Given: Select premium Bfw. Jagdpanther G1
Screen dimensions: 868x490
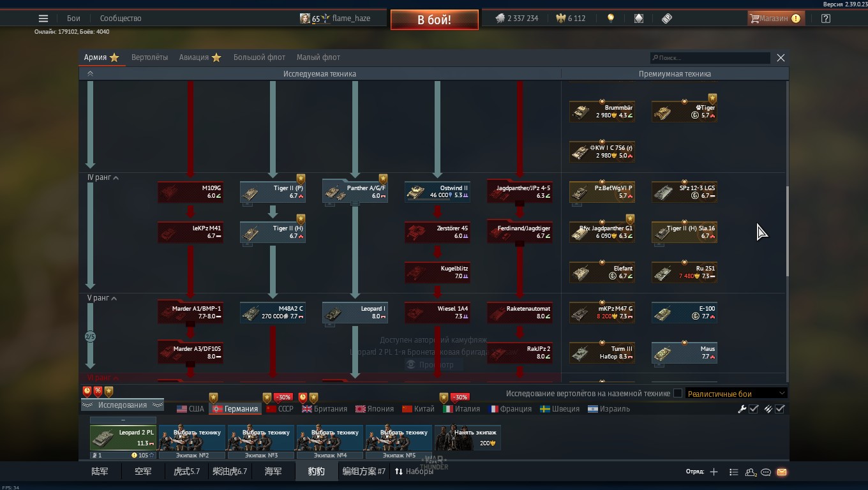Looking at the screenshot, I should [x=602, y=232].
